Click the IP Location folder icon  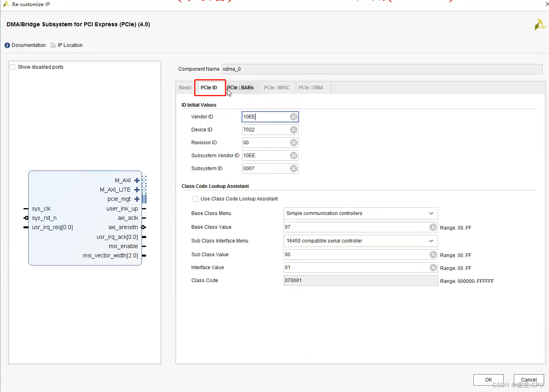(53, 45)
